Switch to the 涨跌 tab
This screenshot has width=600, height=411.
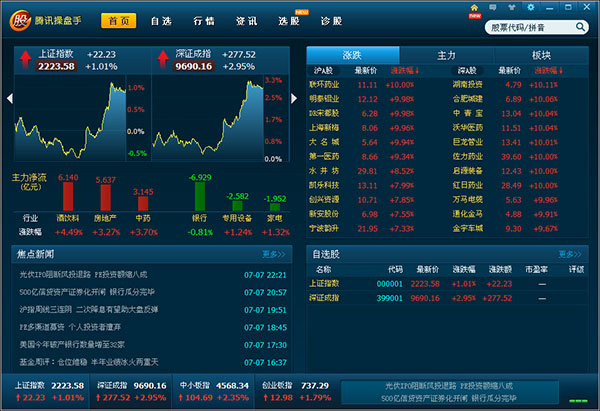pyautogui.click(x=353, y=55)
